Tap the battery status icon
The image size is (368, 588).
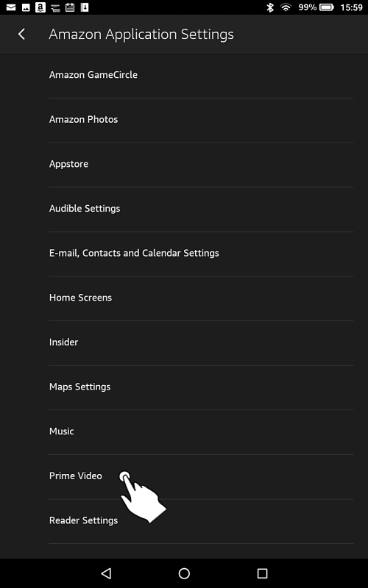pyautogui.click(x=327, y=7)
